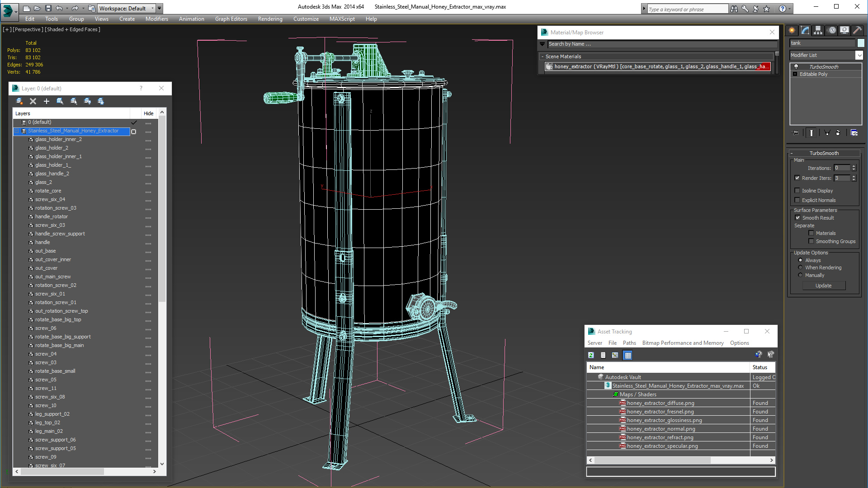Viewport: 868px width, 488px height.
Task: Open the Material/Map Browser options arrow
Action: pos(542,44)
